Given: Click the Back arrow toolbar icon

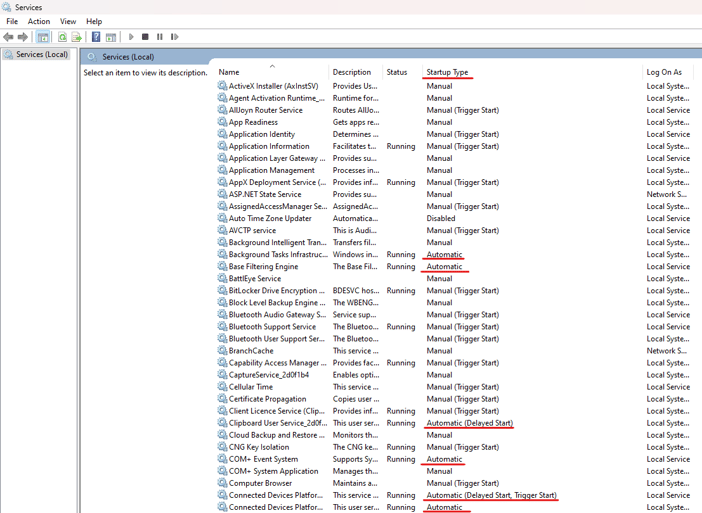Looking at the screenshot, I should [x=8, y=37].
